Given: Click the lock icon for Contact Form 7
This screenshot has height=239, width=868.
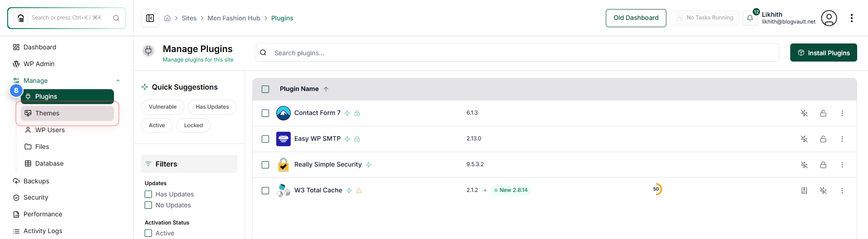Looking at the screenshot, I should 823,113.
